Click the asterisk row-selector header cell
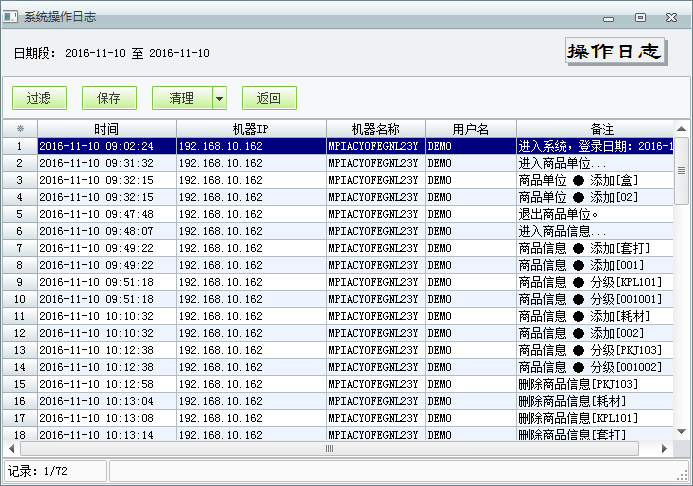The width and height of the screenshot is (693, 486). (20, 129)
